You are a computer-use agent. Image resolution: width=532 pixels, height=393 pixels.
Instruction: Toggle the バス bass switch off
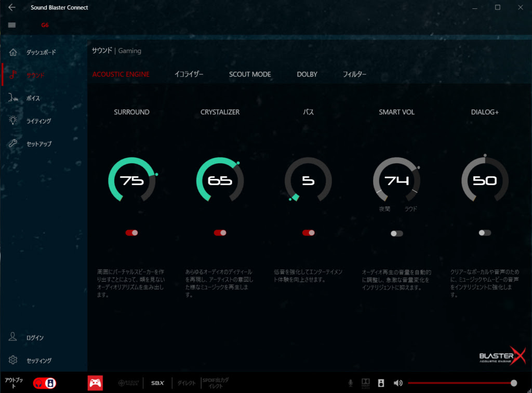pos(309,233)
